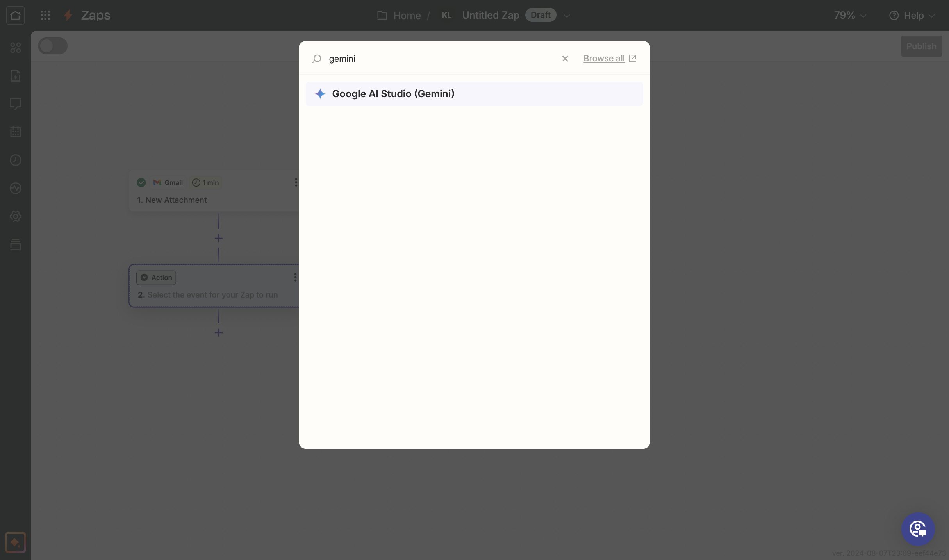Expand the Untitled Zap name chevron
The width and height of the screenshot is (949, 560).
click(567, 16)
